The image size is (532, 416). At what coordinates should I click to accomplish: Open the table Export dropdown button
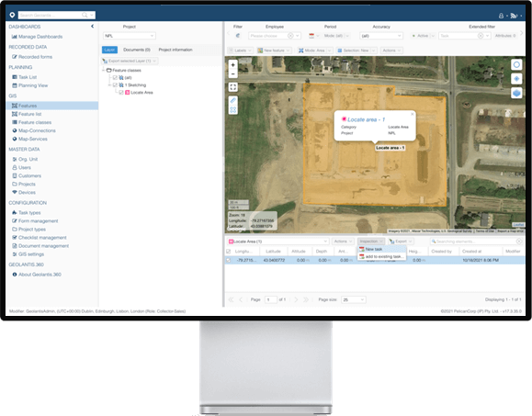click(x=401, y=241)
